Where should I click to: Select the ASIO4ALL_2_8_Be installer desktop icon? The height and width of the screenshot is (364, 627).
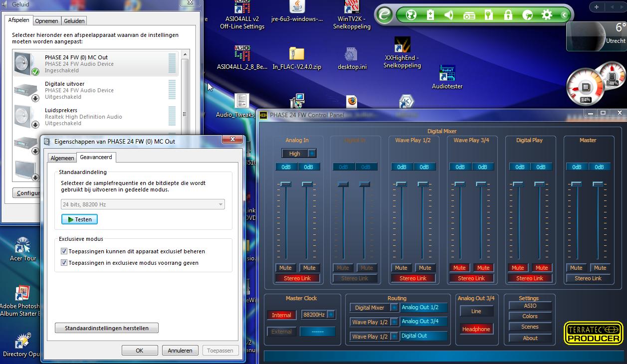(242, 57)
